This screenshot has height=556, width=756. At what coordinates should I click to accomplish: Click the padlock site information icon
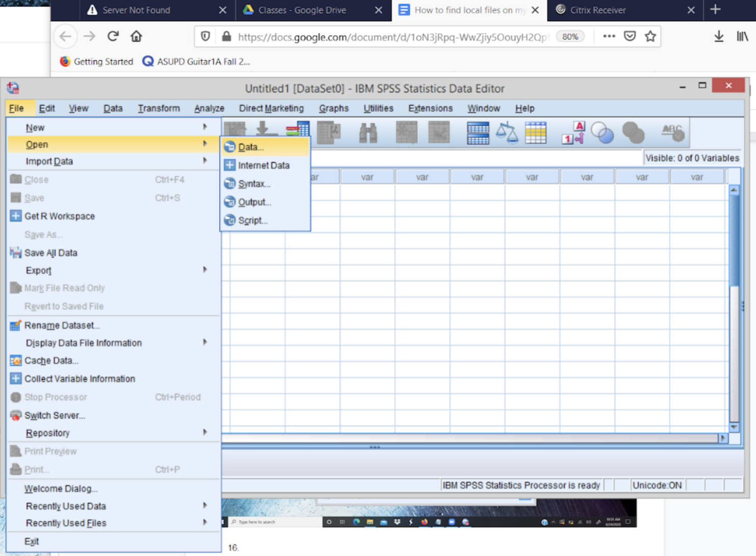pyautogui.click(x=226, y=36)
